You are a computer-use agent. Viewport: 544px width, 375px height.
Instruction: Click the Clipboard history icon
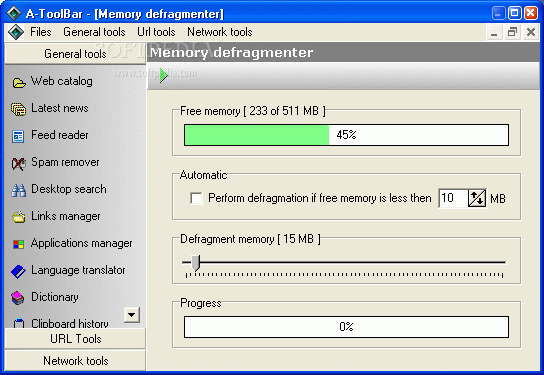(x=19, y=323)
